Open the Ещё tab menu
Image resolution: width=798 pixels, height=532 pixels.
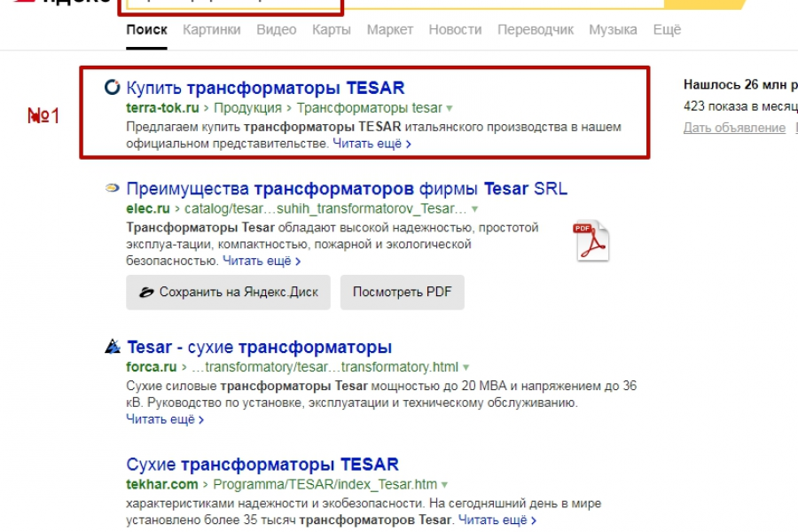pyautogui.click(x=667, y=29)
